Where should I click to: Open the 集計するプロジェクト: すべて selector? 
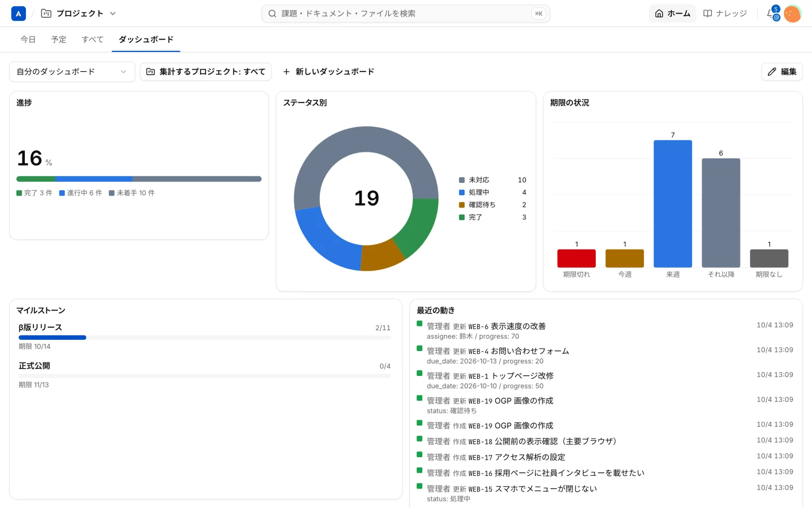pos(206,72)
